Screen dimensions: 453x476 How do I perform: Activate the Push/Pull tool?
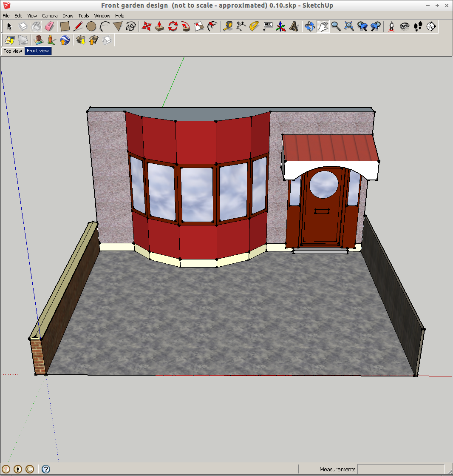coord(159,26)
